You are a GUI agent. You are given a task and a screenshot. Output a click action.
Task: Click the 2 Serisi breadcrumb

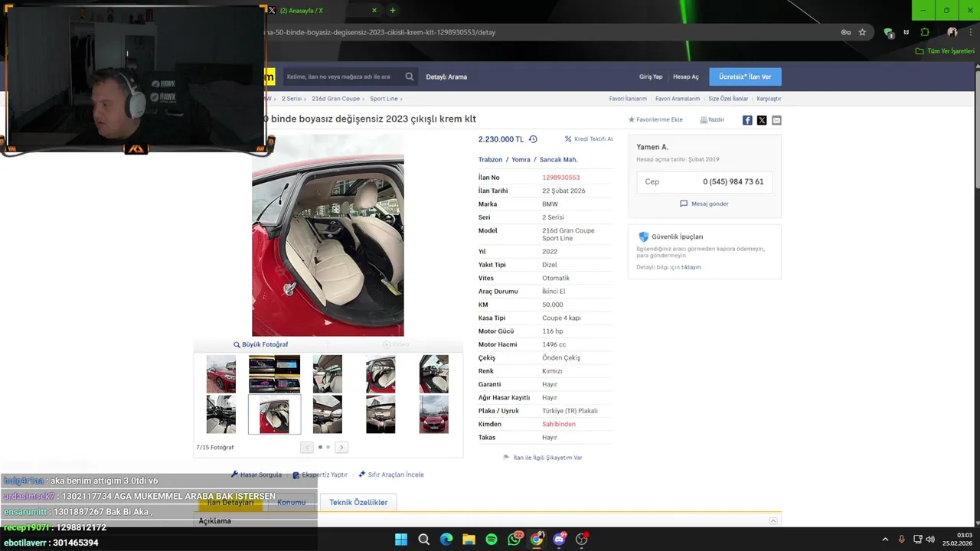(x=291, y=99)
